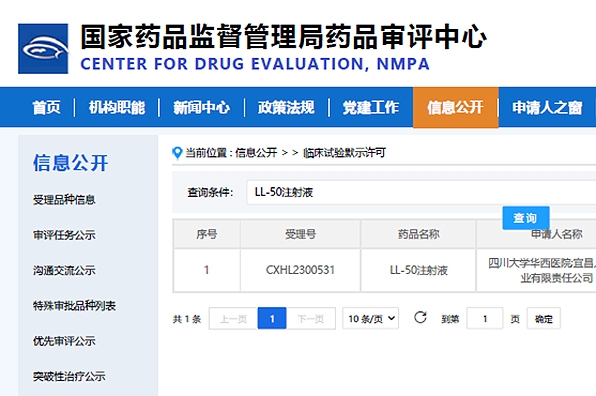The width and height of the screenshot is (596, 396).
Task: Click the 确定 page jump button
Action: tap(544, 318)
